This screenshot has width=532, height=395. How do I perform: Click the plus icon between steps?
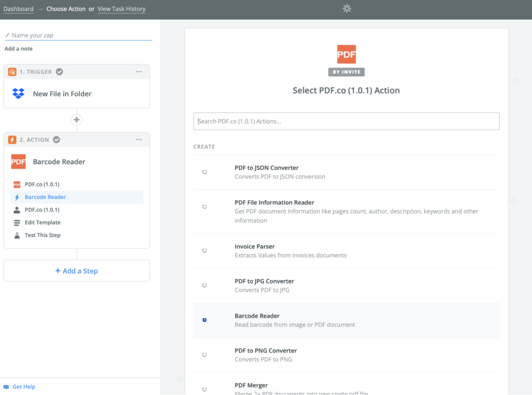pyautogui.click(x=77, y=120)
